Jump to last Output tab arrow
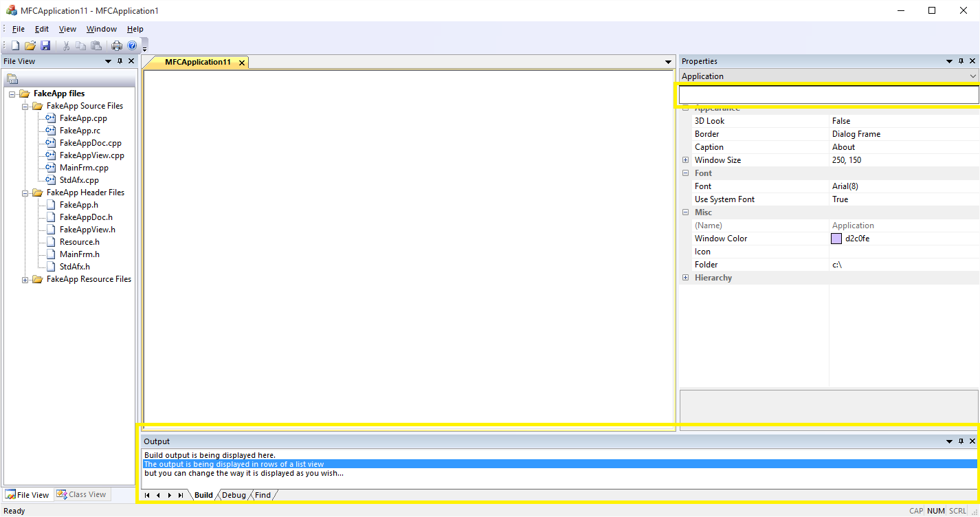Image resolution: width=980 pixels, height=517 pixels. point(180,495)
